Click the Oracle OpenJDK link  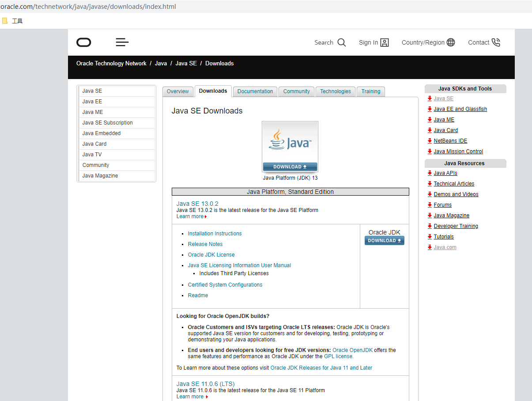coord(353,350)
